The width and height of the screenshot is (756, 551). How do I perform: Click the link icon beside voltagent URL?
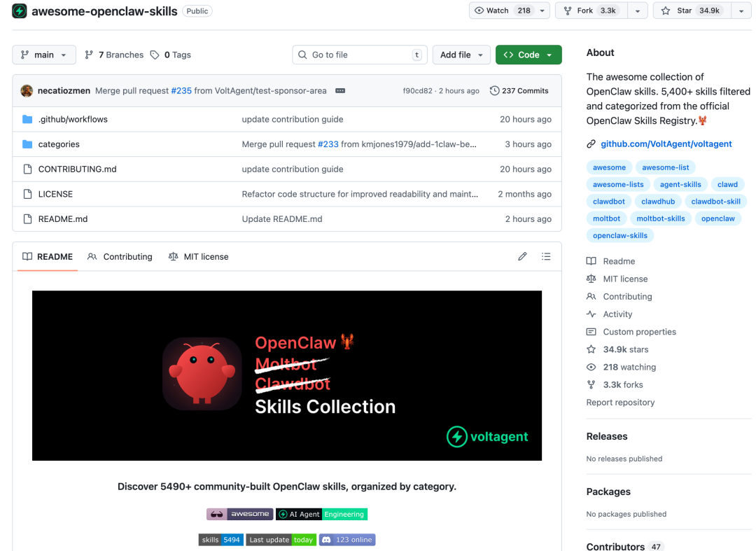[x=591, y=144]
